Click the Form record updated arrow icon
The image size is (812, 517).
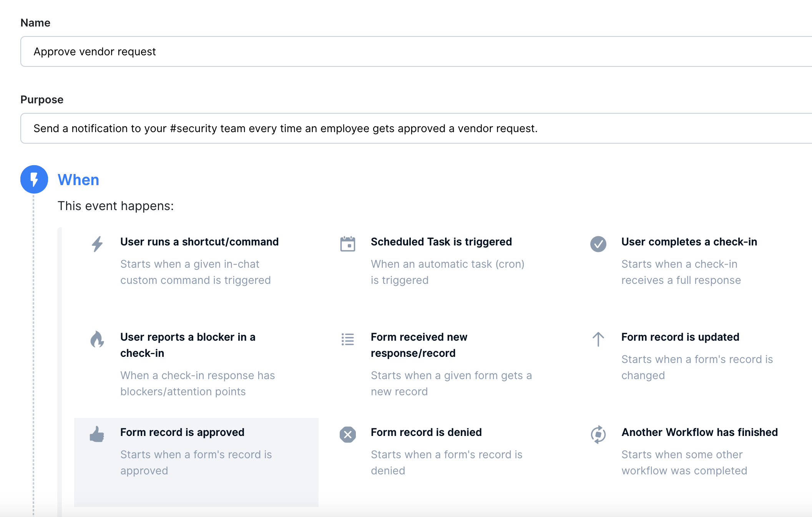pos(598,339)
